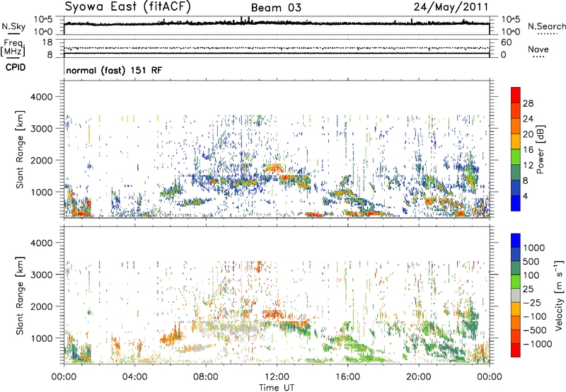Click the date "24/May/2011"
Screen dimensions: 566x392
(451, 6)
